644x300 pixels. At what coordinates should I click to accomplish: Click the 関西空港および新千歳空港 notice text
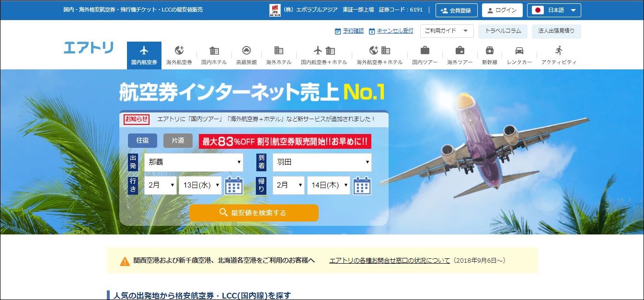[x=224, y=261]
